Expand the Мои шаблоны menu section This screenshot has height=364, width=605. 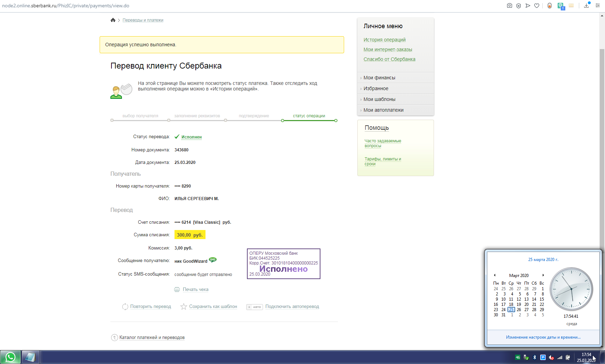396,99
